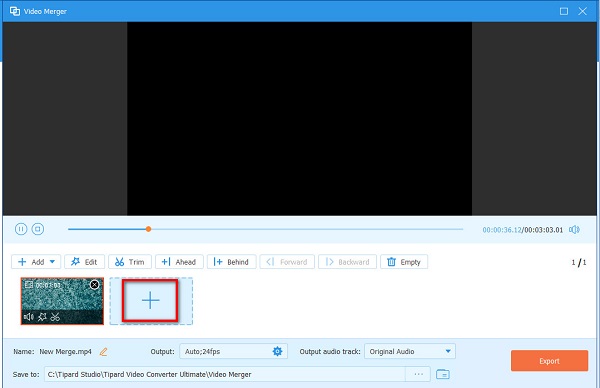Maximize the Video Merger window
The width and height of the screenshot is (600, 388).
pos(564,11)
